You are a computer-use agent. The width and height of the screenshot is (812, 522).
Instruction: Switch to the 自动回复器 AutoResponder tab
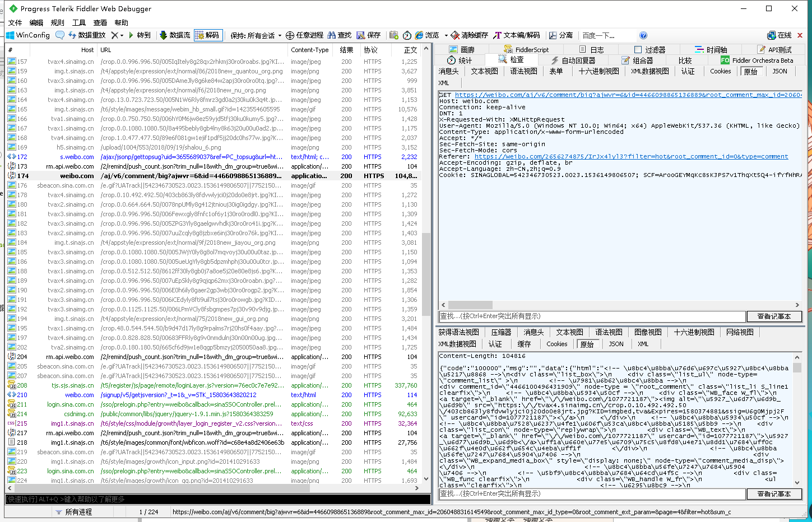pos(573,60)
